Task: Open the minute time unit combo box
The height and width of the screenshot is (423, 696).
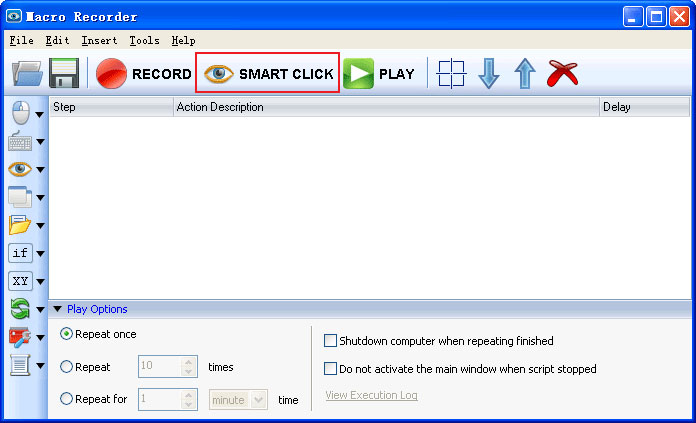Action: click(x=238, y=400)
